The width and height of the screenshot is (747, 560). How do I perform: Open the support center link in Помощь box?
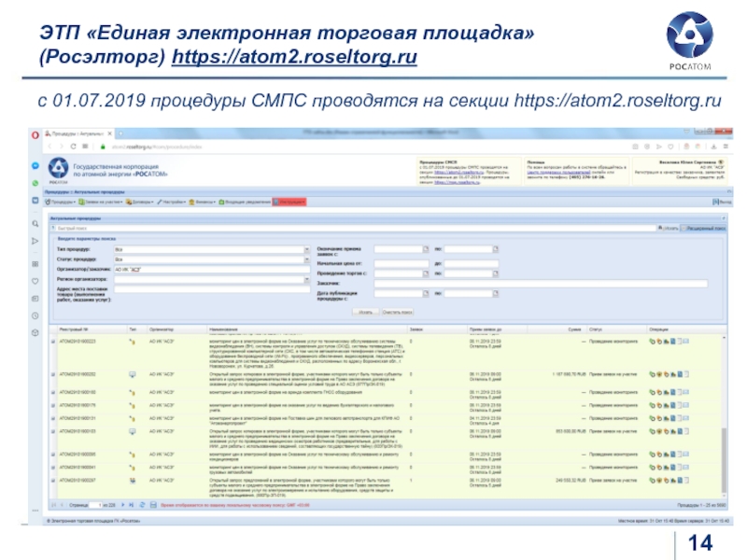click(558, 173)
